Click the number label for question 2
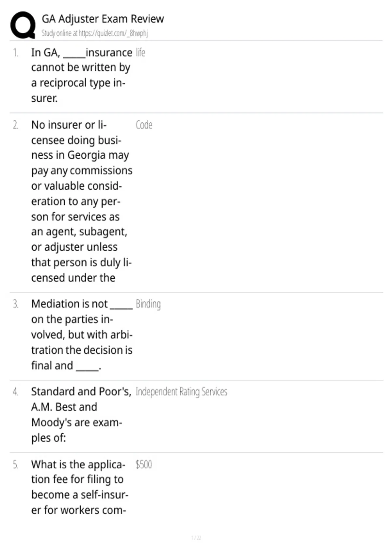 [16, 125]
